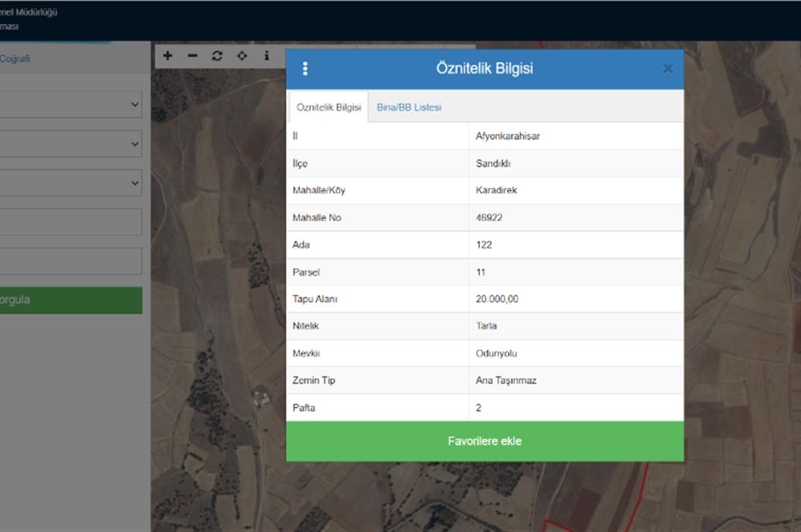Open the Coğrafi tab in left panel
801x532 pixels.
(14, 58)
